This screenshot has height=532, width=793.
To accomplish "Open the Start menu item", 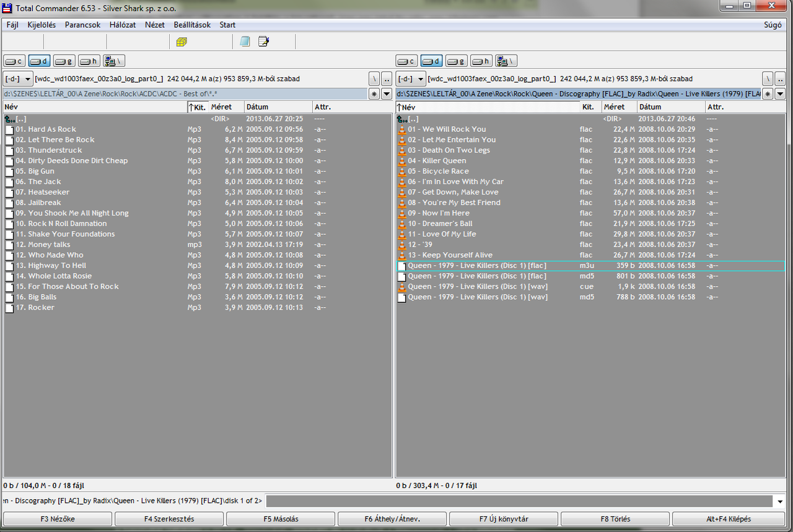I will click(227, 25).
